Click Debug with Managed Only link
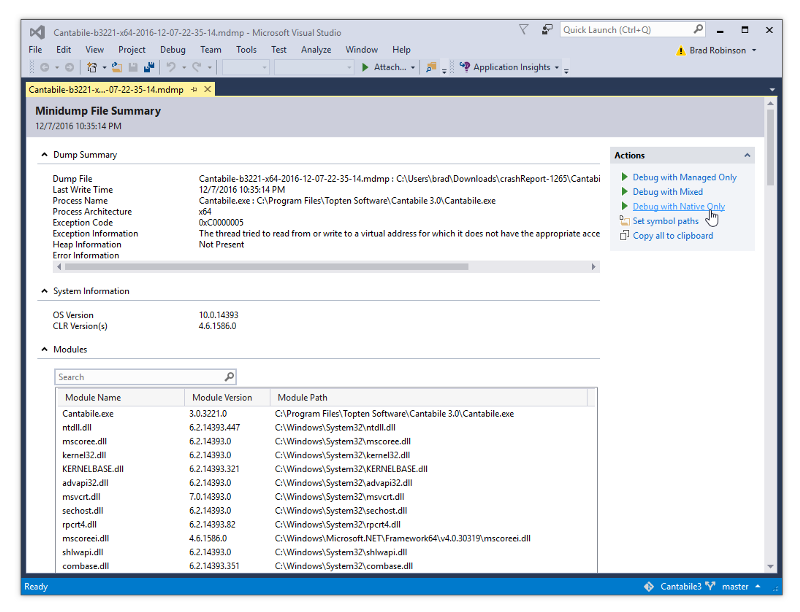 (x=685, y=177)
